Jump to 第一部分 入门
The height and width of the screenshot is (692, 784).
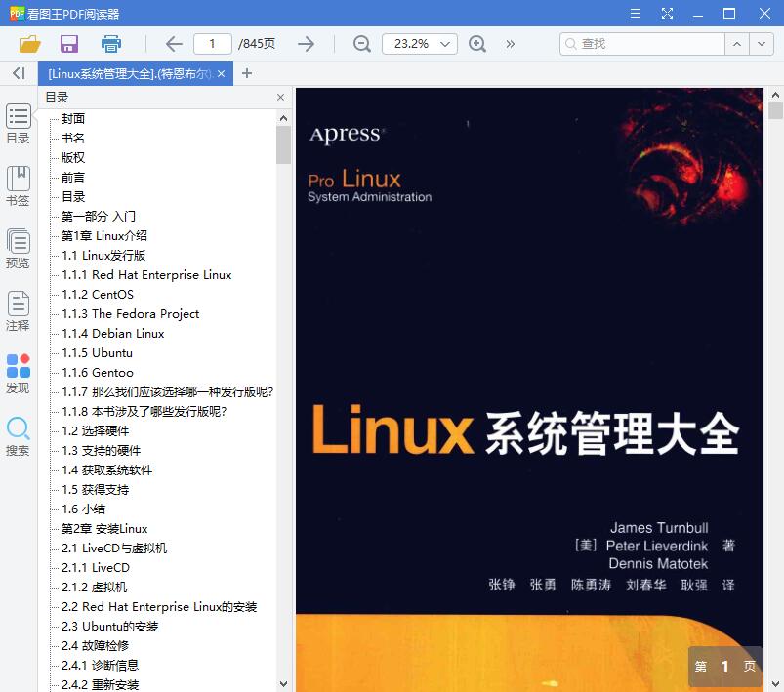pos(98,216)
